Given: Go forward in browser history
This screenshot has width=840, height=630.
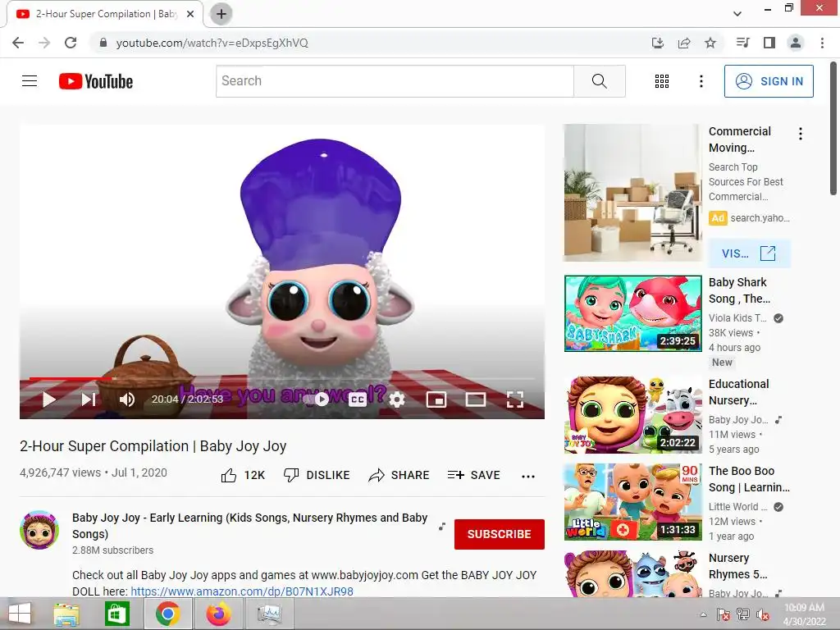Looking at the screenshot, I should 44,43.
